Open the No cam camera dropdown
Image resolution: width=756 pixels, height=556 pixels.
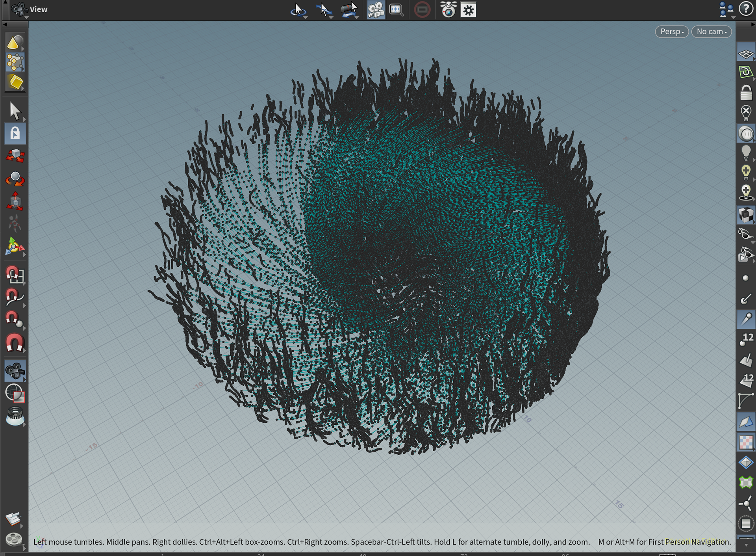point(711,32)
